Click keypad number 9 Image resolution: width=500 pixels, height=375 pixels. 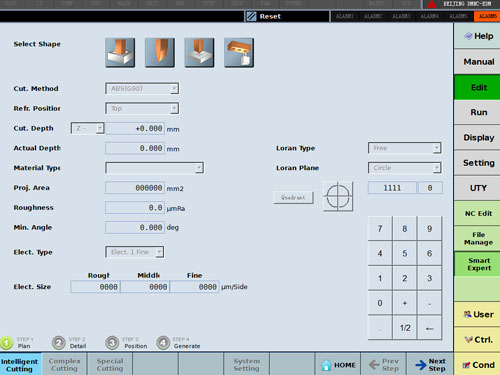pyautogui.click(x=430, y=229)
